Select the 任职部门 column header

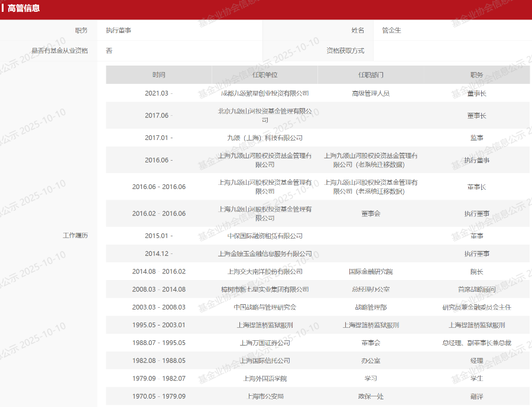(370, 75)
